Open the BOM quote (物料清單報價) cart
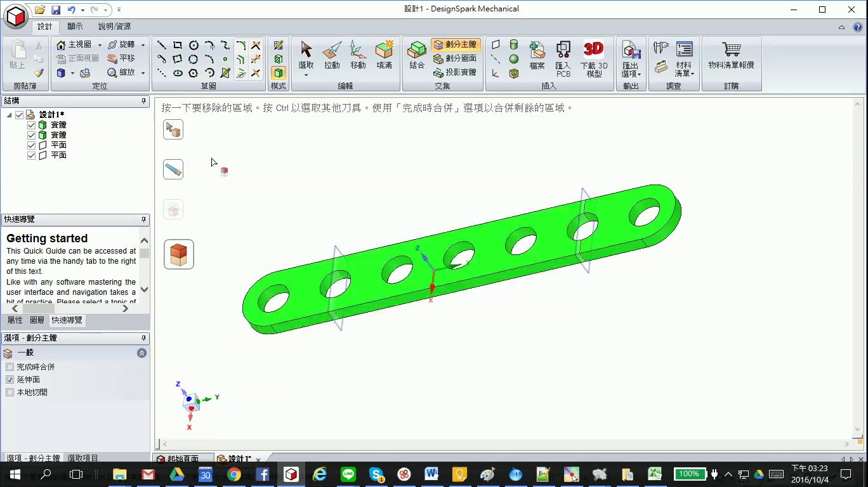868x487 pixels. click(x=732, y=56)
